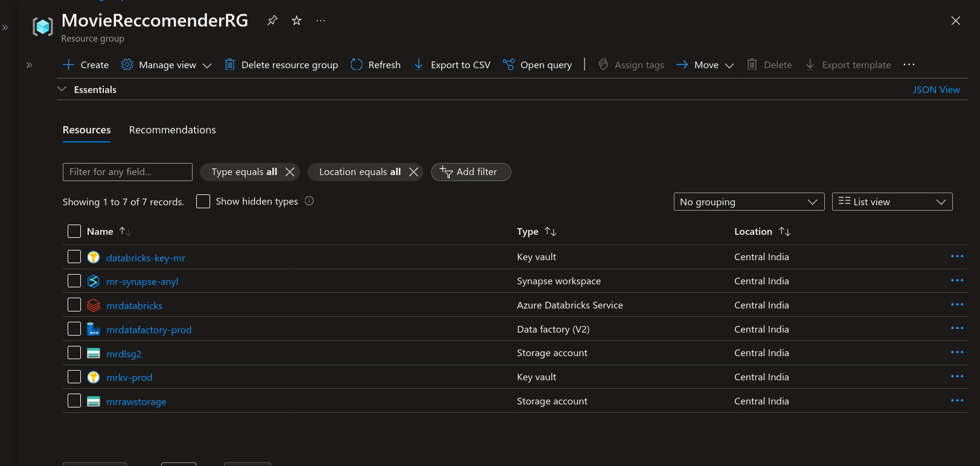This screenshot has height=466, width=980.
Task: Expand the portal menu double chevron
Action: 5,27
